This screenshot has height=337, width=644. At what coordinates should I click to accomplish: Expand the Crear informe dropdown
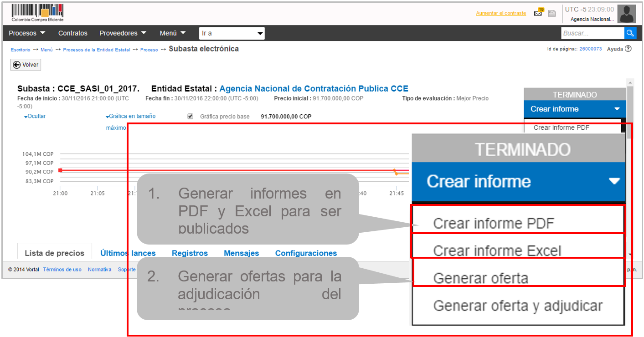pyautogui.click(x=575, y=109)
